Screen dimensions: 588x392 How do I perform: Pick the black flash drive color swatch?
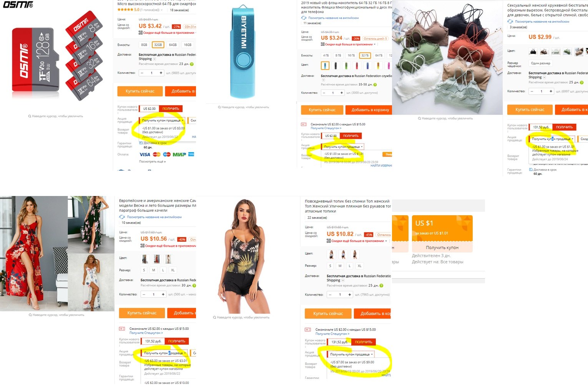pyautogui.click(x=336, y=66)
